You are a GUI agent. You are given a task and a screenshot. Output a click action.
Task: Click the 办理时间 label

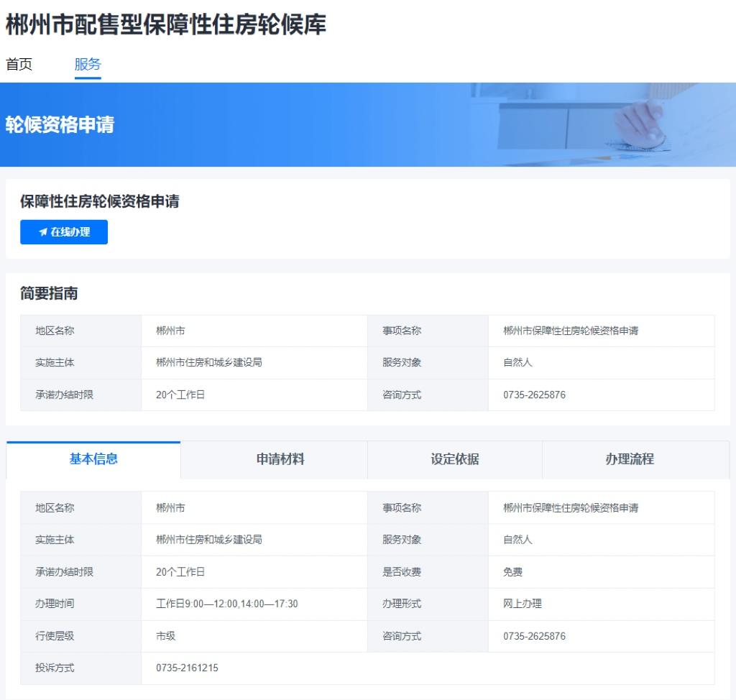click(x=55, y=604)
